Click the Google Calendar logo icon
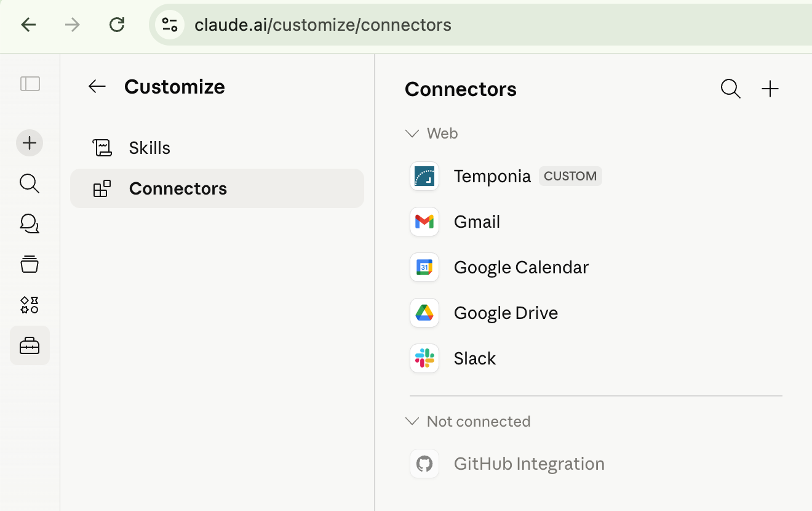 pos(424,267)
